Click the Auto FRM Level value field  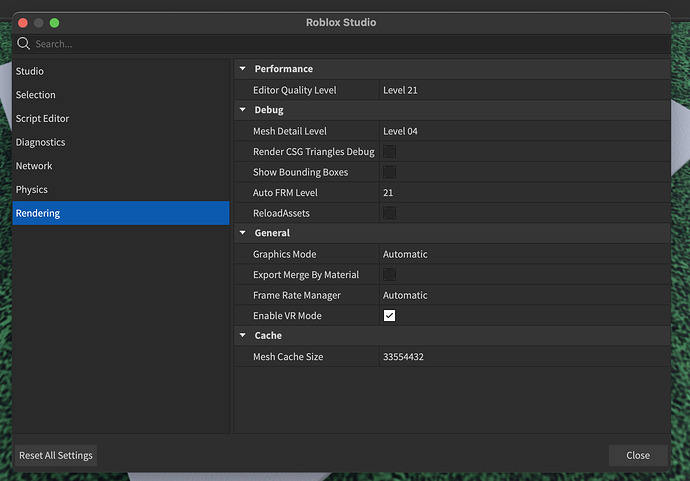(x=525, y=192)
